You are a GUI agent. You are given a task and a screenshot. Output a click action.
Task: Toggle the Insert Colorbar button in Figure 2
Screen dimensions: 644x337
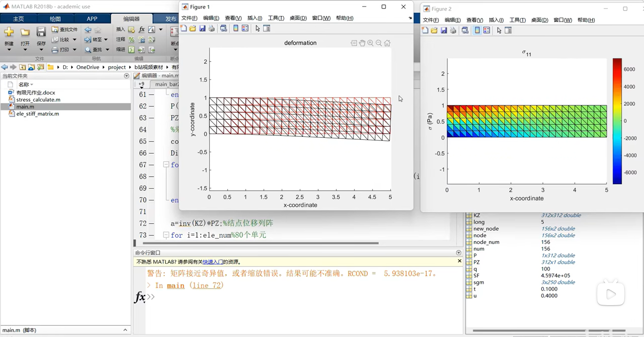477,30
